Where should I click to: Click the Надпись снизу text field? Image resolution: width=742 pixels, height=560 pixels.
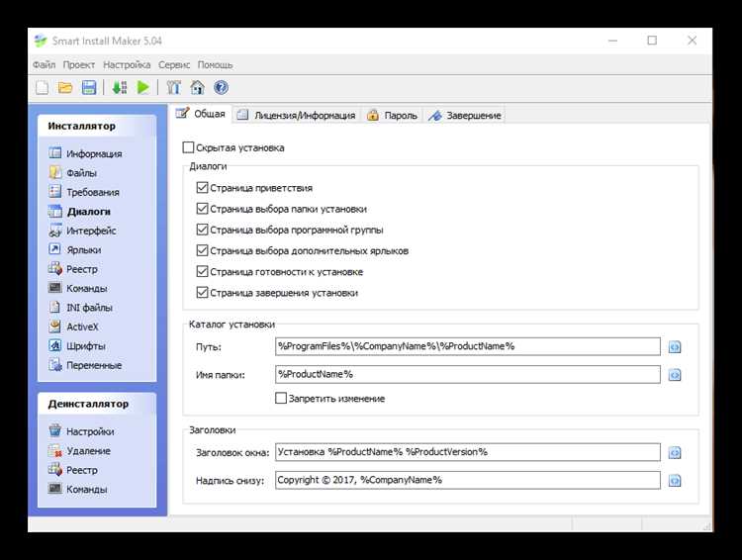coord(467,480)
